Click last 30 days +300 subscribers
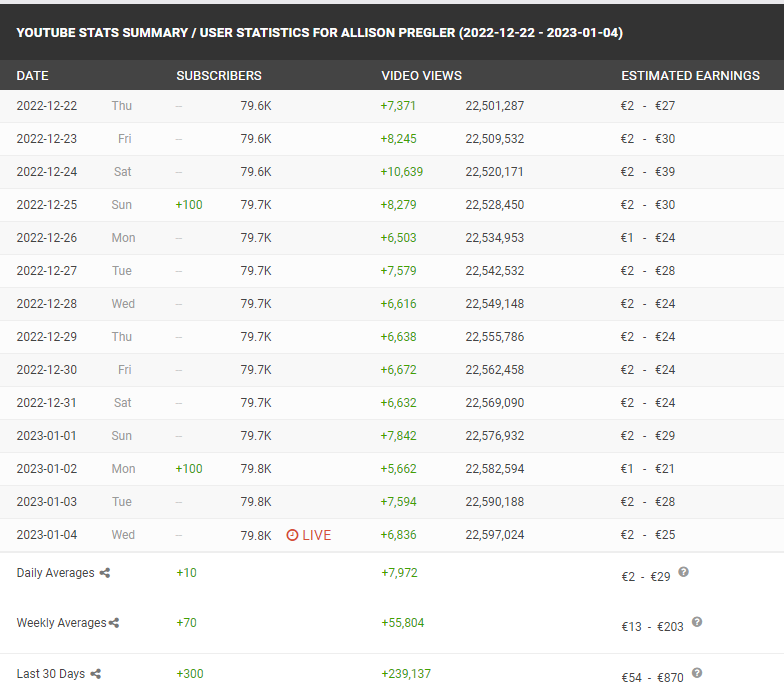 click(x=190, y=674)
